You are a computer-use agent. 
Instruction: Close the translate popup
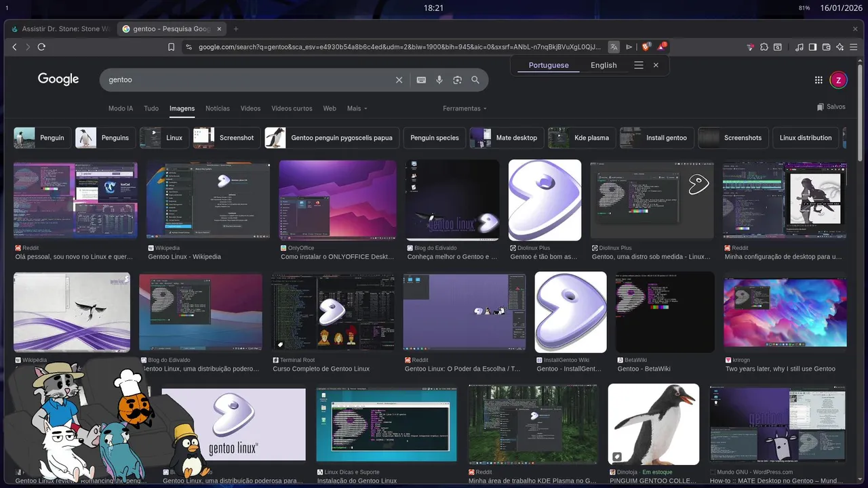point(656,65)
